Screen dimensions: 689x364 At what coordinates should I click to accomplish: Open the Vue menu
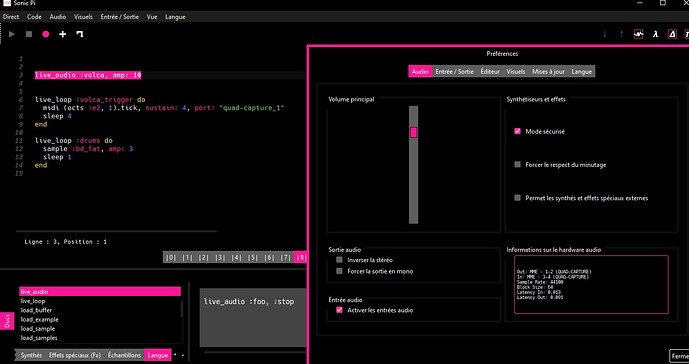[x=152, y=17]
